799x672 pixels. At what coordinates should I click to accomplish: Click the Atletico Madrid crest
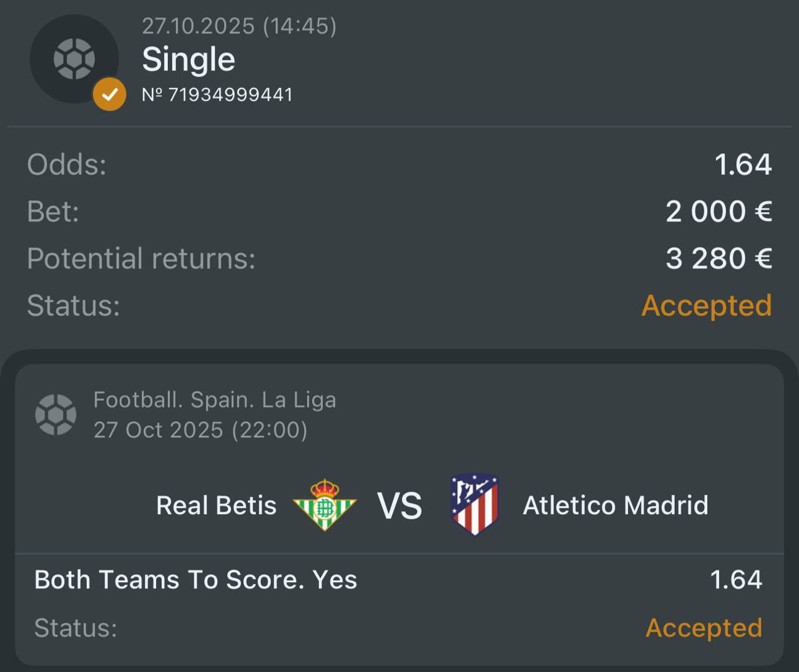click(475, 505)
